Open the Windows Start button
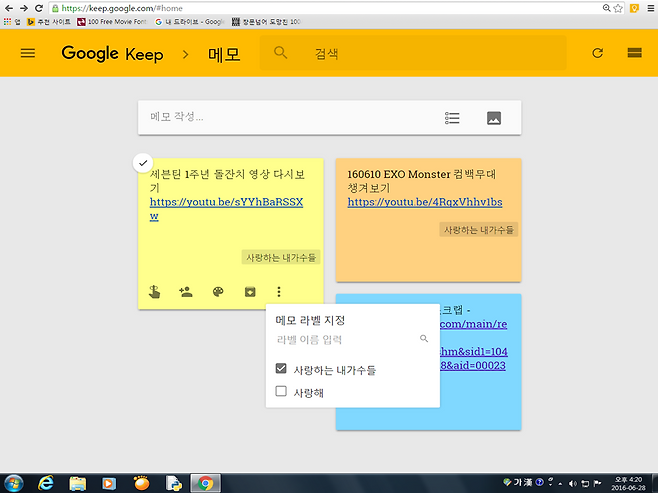 [x=14, y=483]
